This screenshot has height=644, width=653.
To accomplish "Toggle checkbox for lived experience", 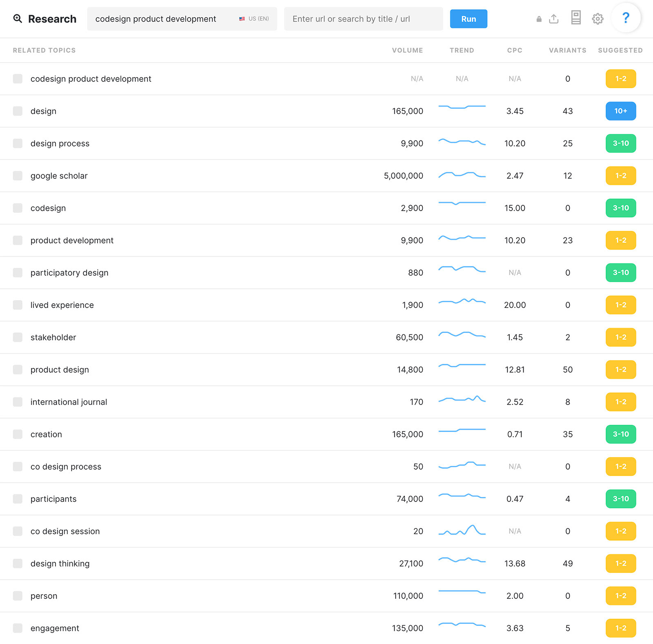I will pyautogui.click(x=18, y=305).
